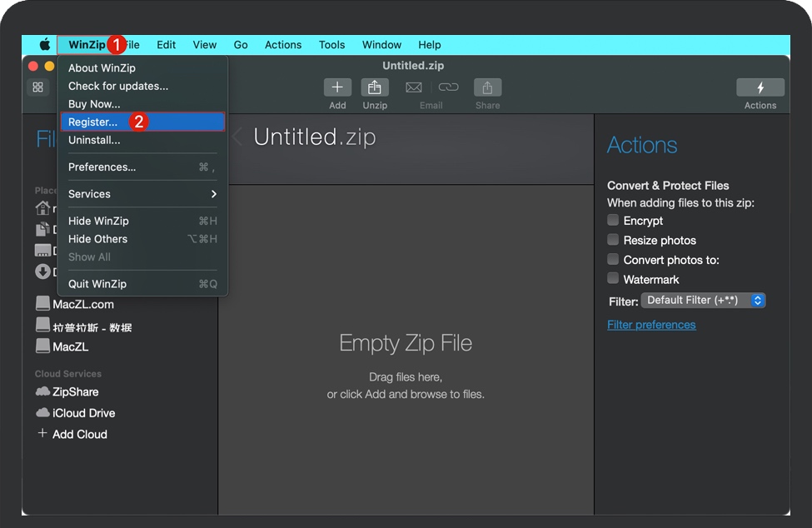Enable the Watermark checkbox
The width and height of the screenshot is (812, 528).
point(613,279)
